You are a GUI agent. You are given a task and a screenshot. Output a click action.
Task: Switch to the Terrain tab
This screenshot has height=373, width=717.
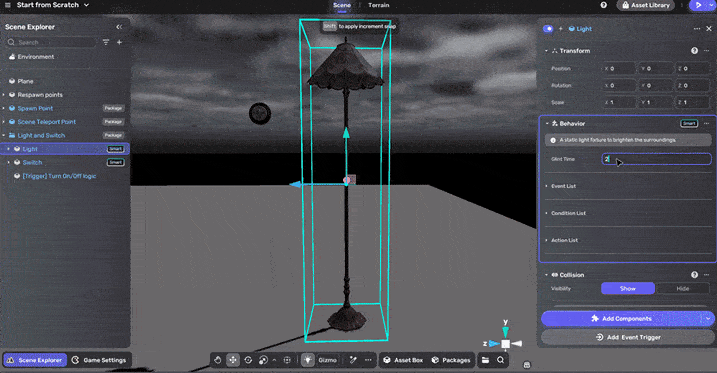(379, 5)
